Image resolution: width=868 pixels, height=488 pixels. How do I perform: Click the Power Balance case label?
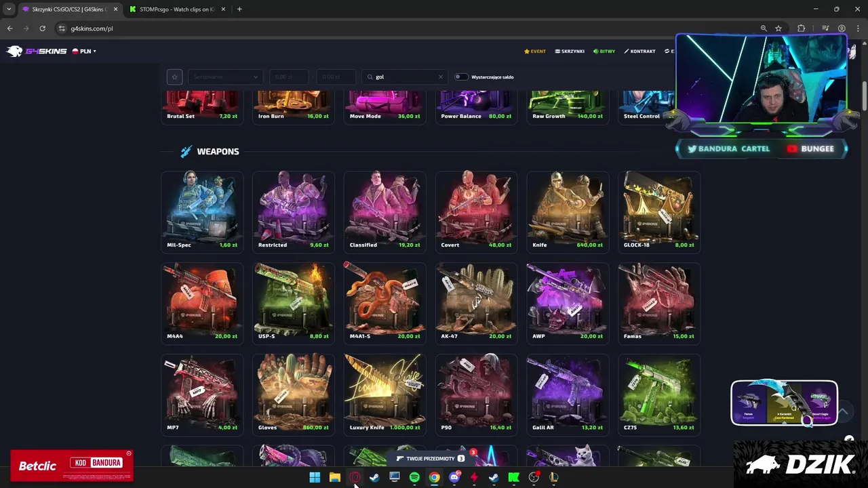(x=461, y=116)
